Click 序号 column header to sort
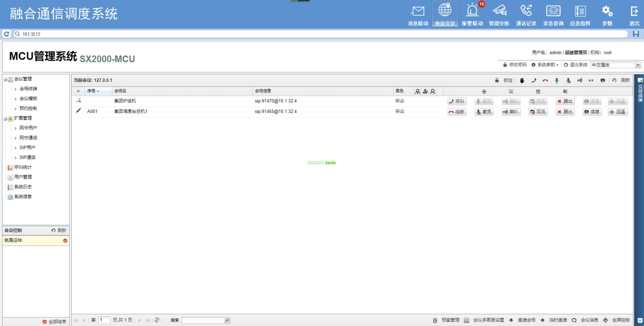The image size is (644, 326). [x=92, y=91]
